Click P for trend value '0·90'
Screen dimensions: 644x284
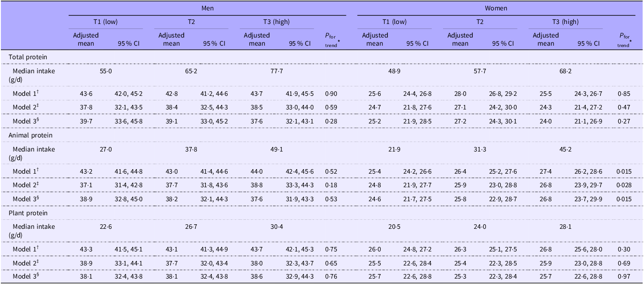[331, 93]
